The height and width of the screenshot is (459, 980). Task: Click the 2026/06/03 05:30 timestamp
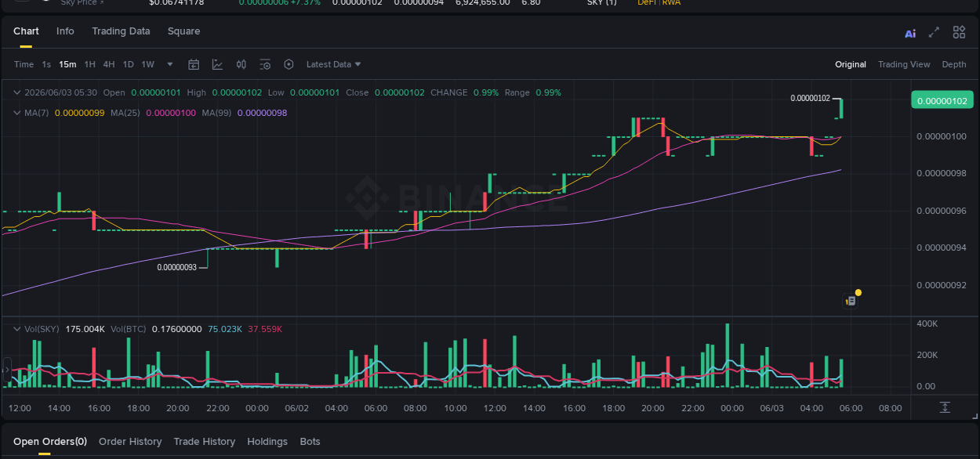(x=61, y=92)
